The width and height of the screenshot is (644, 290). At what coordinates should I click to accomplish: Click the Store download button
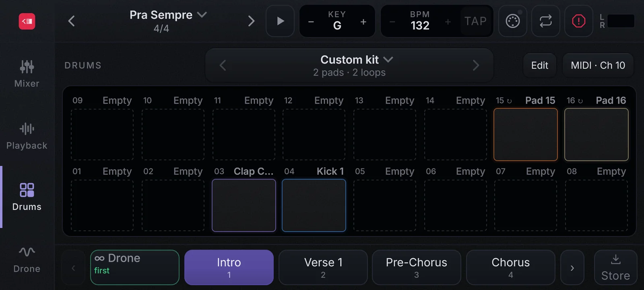[x=616, y=267]
